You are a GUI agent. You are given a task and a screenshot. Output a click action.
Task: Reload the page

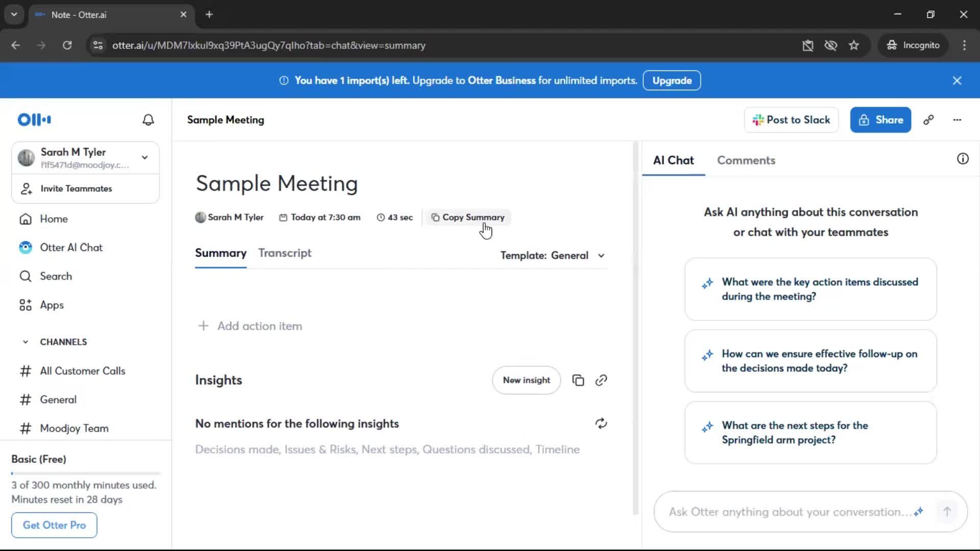67,45
